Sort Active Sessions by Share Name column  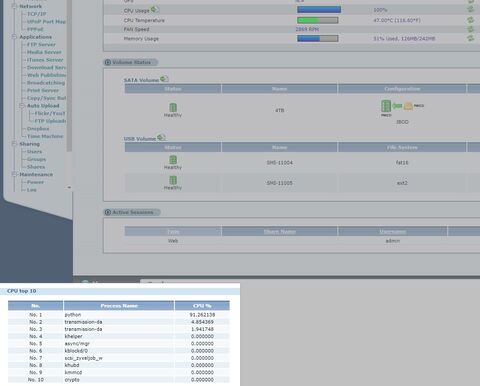[x=279, y=231]
